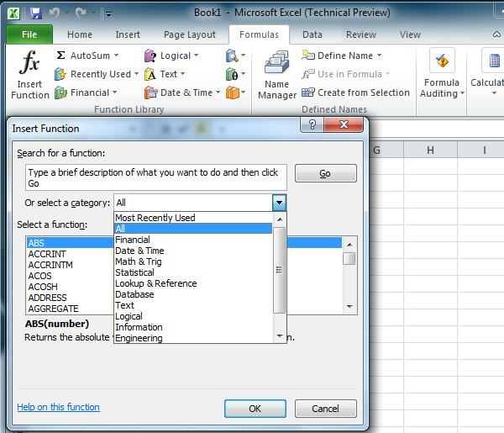The image size is (504, 433).
Task: Expand the Calculation dropdown arrow
Action: [x=495, y=93]
